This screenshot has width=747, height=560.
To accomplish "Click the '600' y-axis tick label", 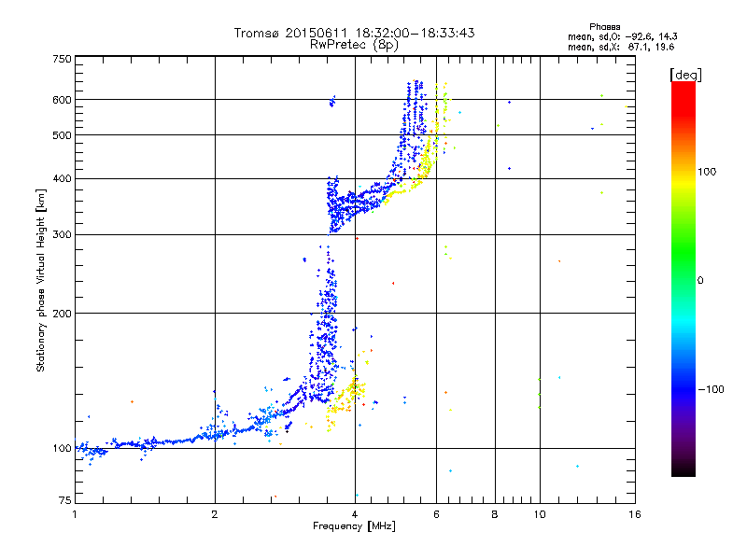I will pos(62,100).
